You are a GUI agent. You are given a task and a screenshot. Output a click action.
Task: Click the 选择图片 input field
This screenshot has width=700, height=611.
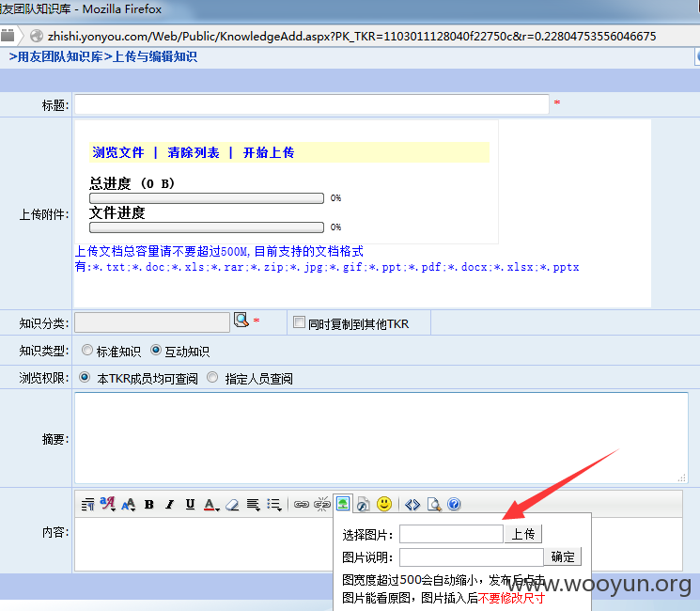[x=451, y=534]
